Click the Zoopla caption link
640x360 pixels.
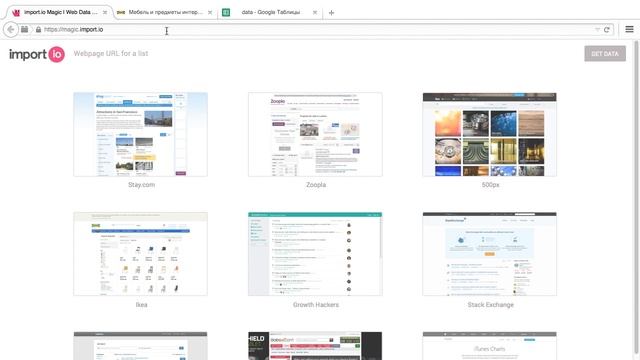tap(316, 185)
